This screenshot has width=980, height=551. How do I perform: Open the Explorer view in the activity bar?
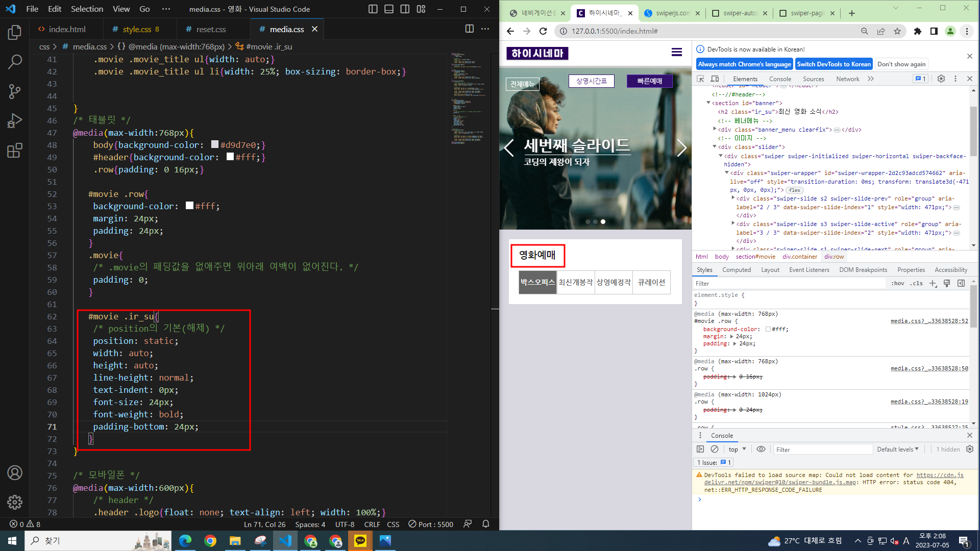pos(14,32)
